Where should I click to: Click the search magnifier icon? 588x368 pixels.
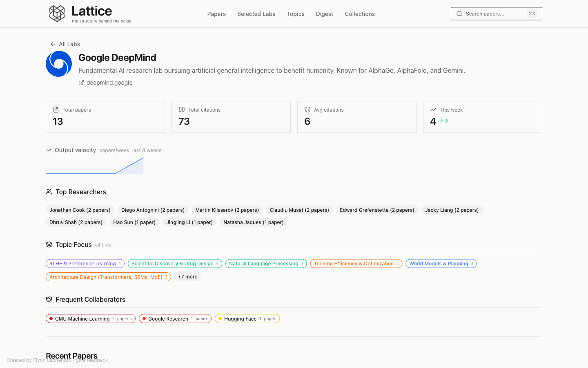coord(459,13)
